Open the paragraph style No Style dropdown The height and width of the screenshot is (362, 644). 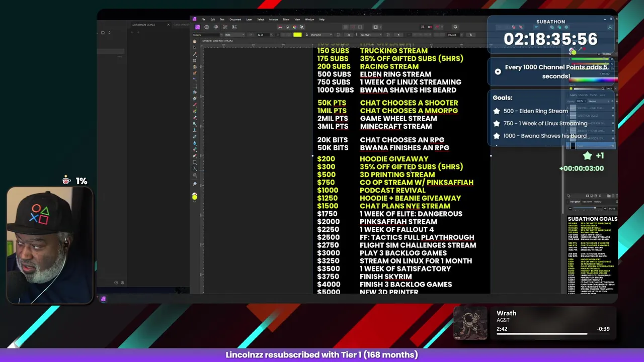(371, 35)
